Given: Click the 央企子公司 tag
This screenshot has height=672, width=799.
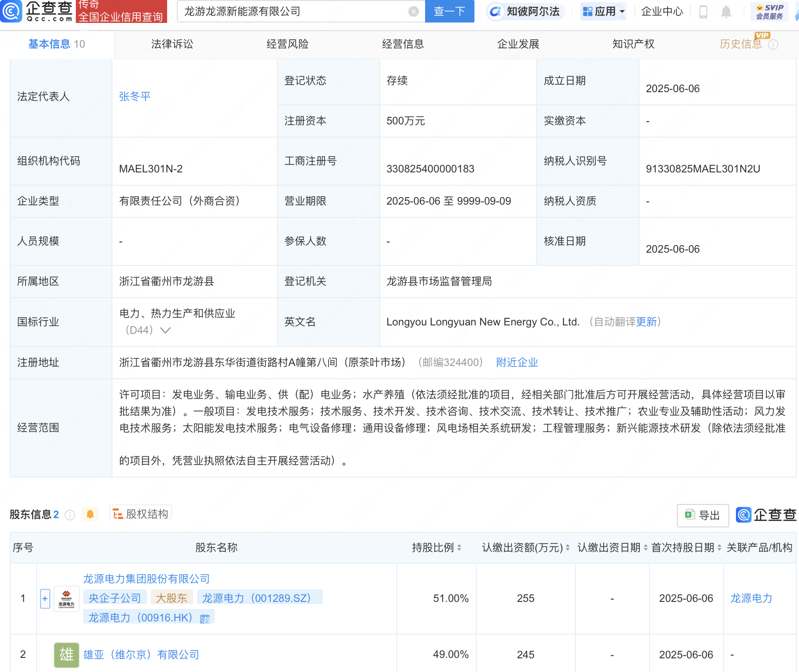Looking at the screenshot, I should pos(115,598).
